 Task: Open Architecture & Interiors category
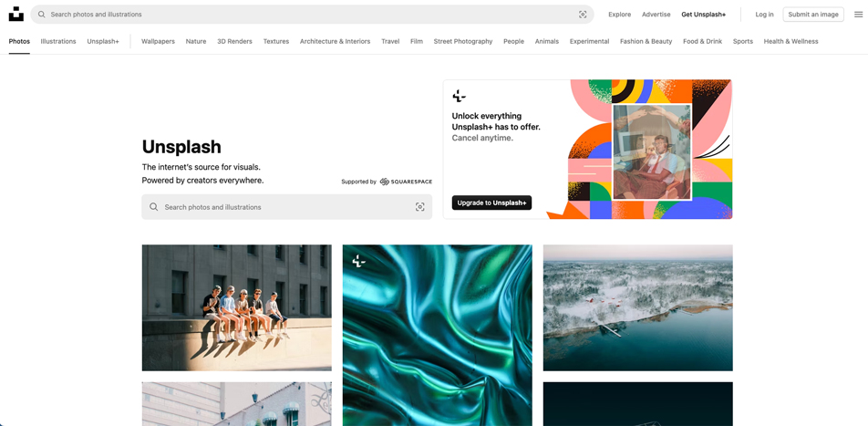click(335, 42)
